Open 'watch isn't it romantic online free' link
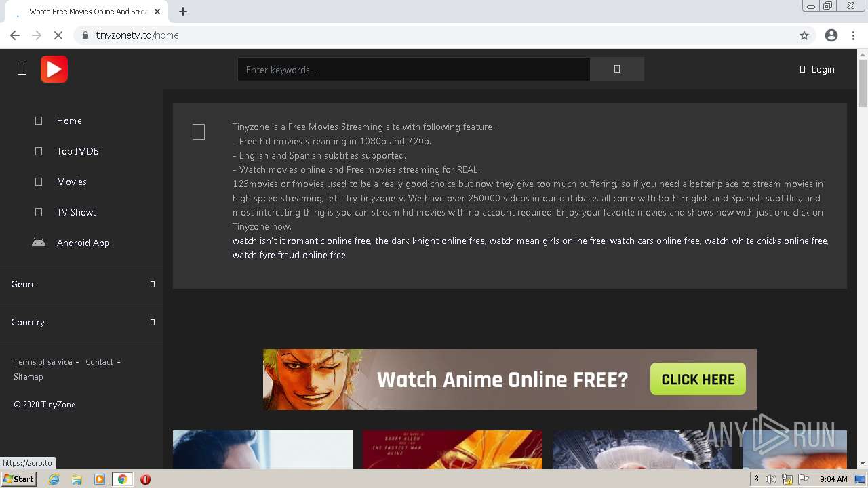 pos(301,241)
